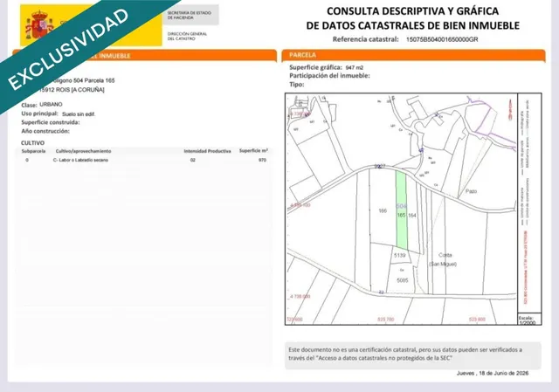559x392 pixels.
Task: Select the 'Suelo sin edif.' value
Action: (79, 114)
